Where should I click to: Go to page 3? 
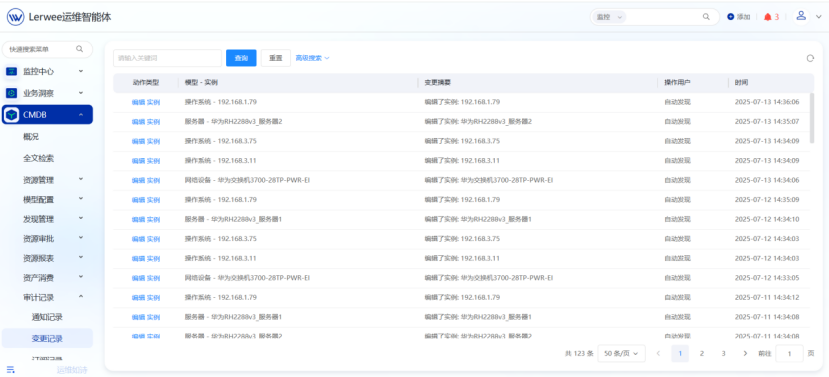point(723,353)
